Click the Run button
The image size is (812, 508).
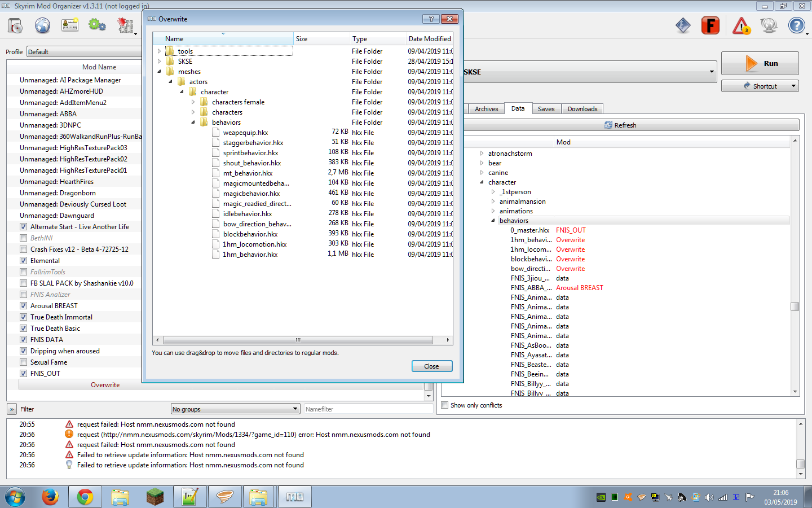pos(760,63)
